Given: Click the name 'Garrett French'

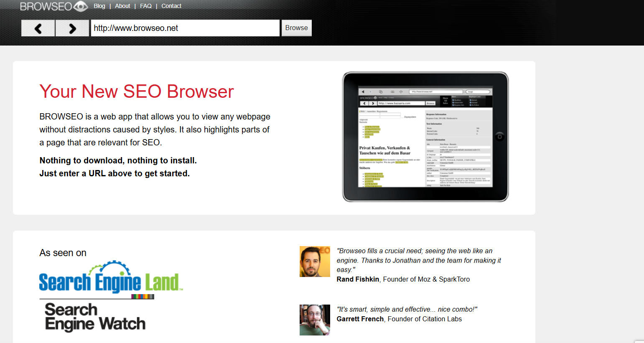Looking at the screenshot, I should pos(360,319).
